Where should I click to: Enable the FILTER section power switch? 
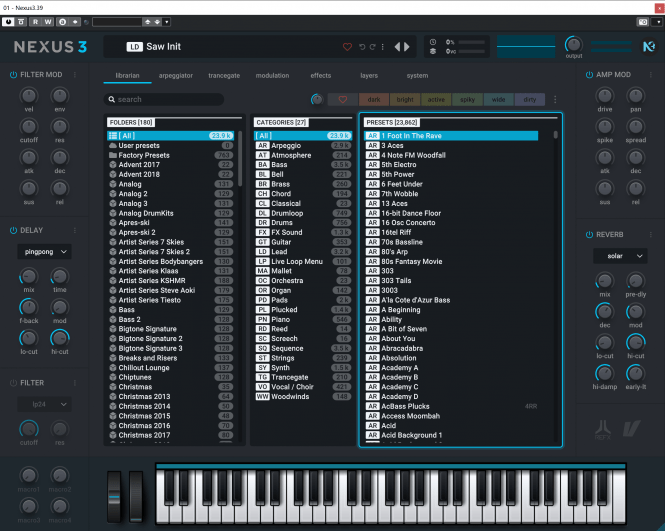click(x=13, y=383)
